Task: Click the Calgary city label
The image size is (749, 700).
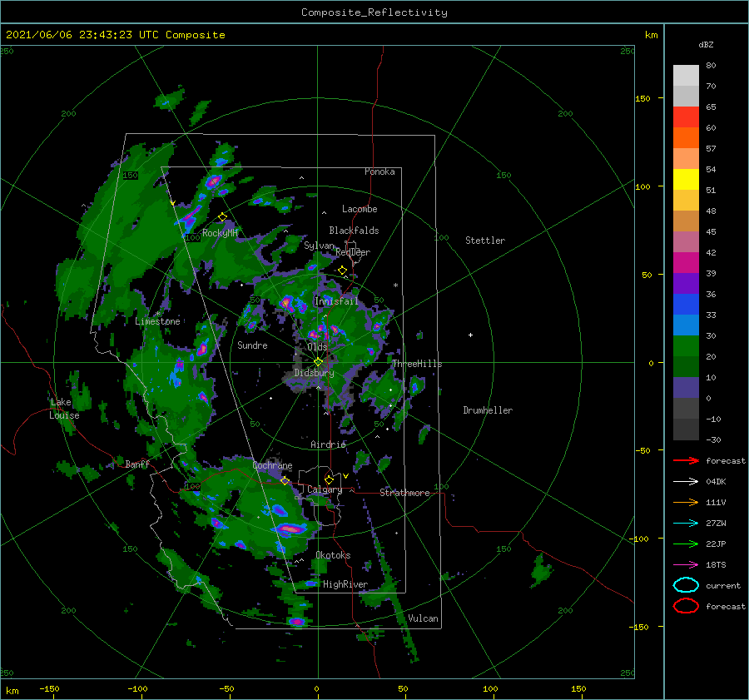Action: click(x=325, y=489)
